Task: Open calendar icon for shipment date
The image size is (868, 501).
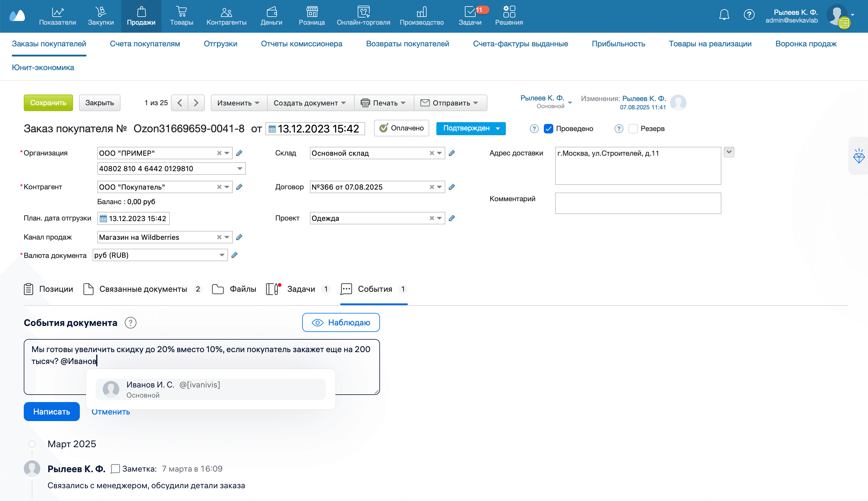Action: pos(103,218)
